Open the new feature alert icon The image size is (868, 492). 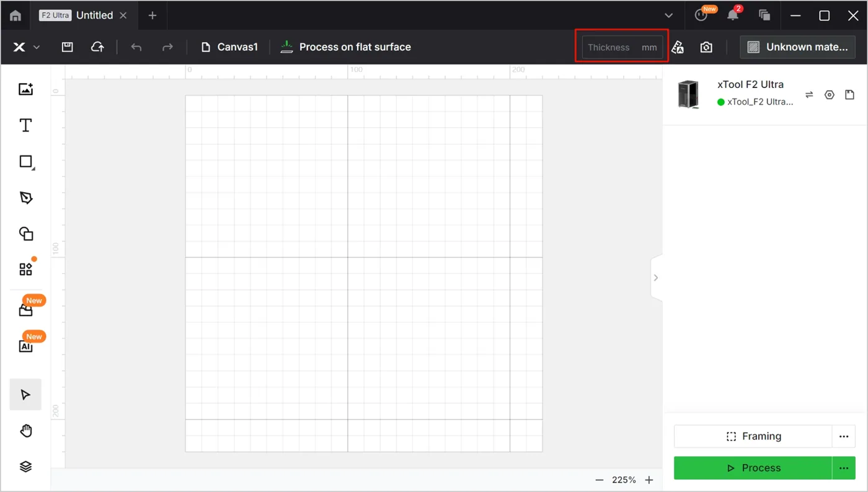pyautogui.click(x=701, y=15)
